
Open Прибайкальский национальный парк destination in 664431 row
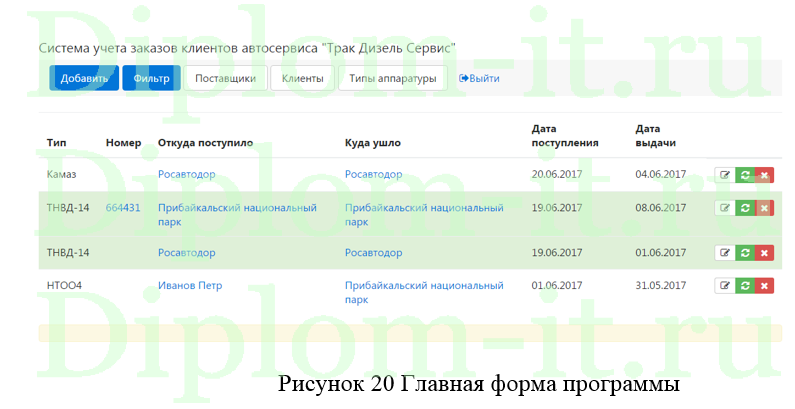(424, 214)
